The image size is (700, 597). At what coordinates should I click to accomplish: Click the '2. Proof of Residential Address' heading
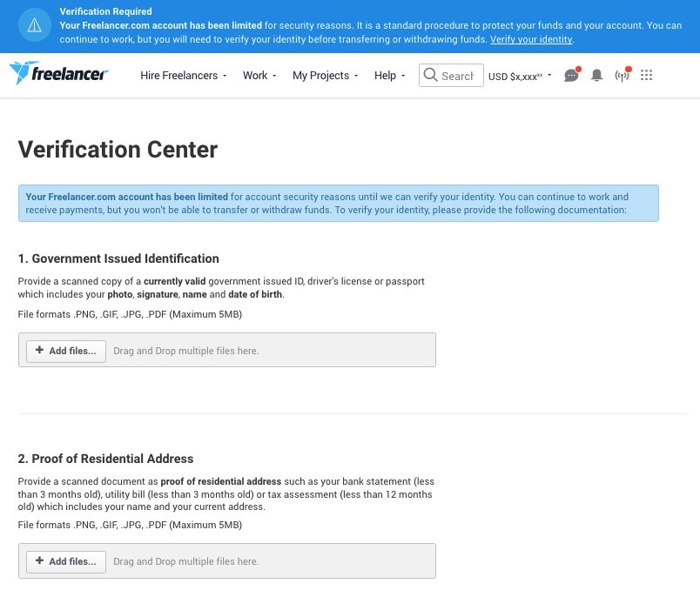click(106, 459)
